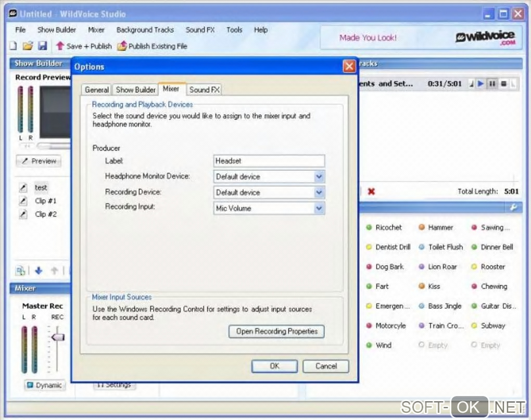Image resolution: width=531 pixels, height=420 pixels.
Task: Click the pencil icon beside Clip #1
Action: pyautogui.click(x=23, y=201)
